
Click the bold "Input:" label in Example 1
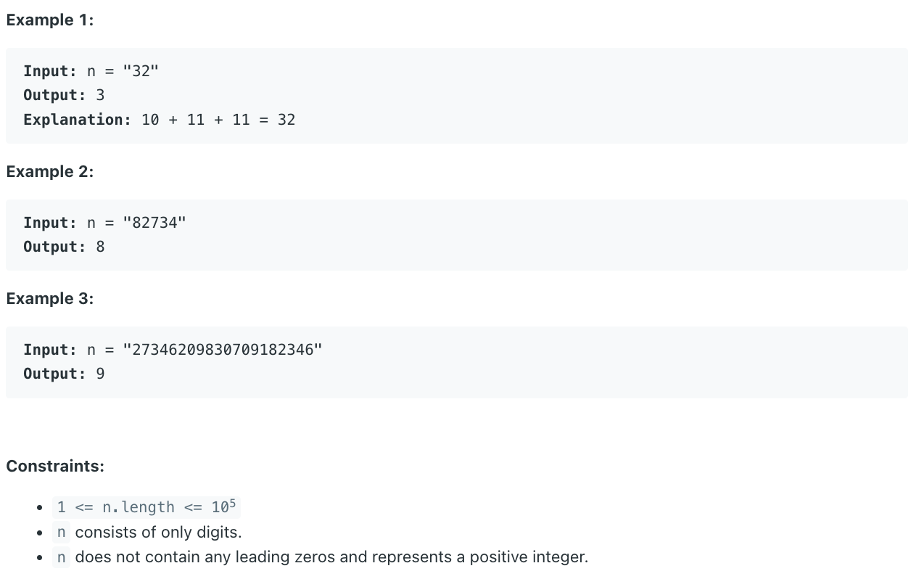[x=50, y=71]
